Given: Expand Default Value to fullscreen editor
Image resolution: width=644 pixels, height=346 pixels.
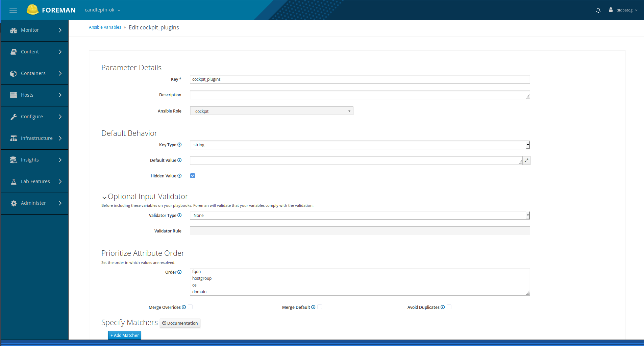Looking at the screenshot, I should click(526, 160).
